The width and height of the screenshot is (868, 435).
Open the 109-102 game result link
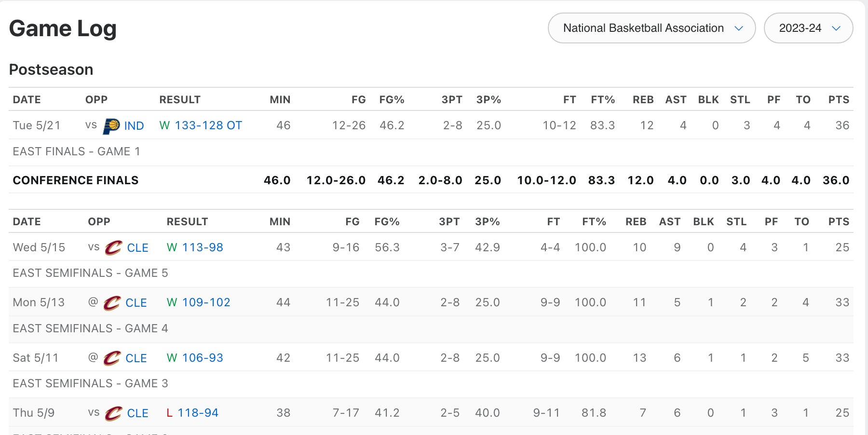point(206,302)
